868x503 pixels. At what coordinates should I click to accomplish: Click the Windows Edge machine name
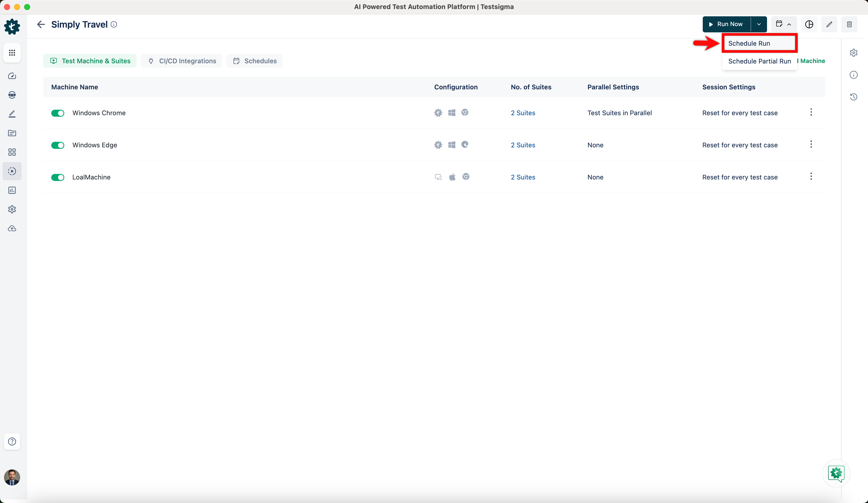(x=95, y=145)
